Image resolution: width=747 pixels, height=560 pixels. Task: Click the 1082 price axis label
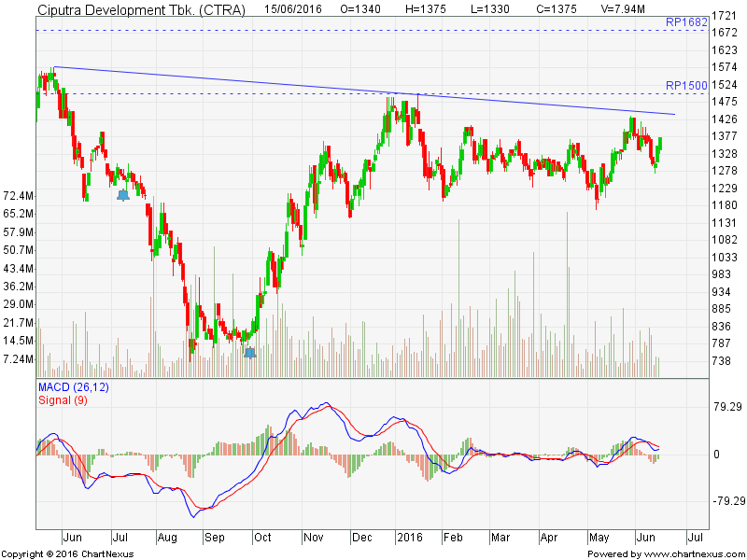725,240
